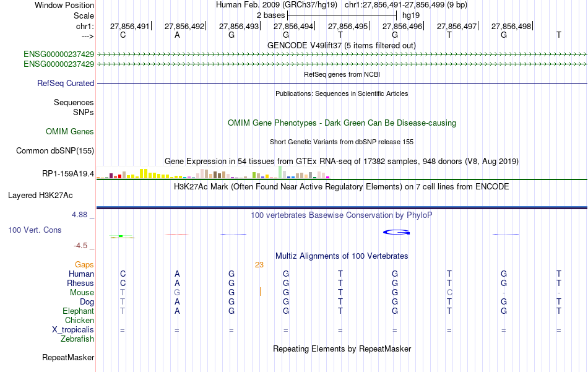Select the RepeatMasker track label
Viewport: 588px width, 372px height.
click(68, 357)
